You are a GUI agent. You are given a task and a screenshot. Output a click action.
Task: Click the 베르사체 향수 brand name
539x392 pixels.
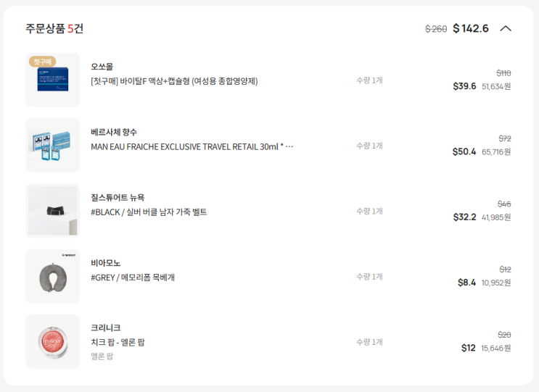[114, 132]
